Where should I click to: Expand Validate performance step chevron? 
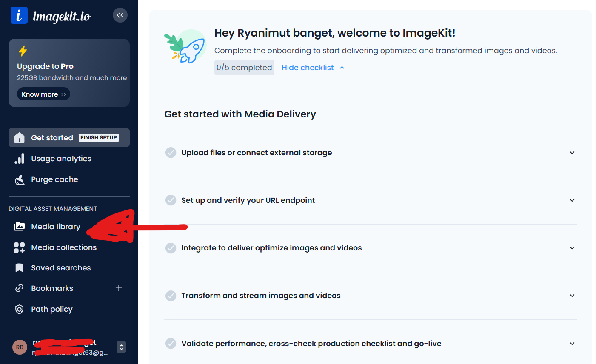point(572,344)
